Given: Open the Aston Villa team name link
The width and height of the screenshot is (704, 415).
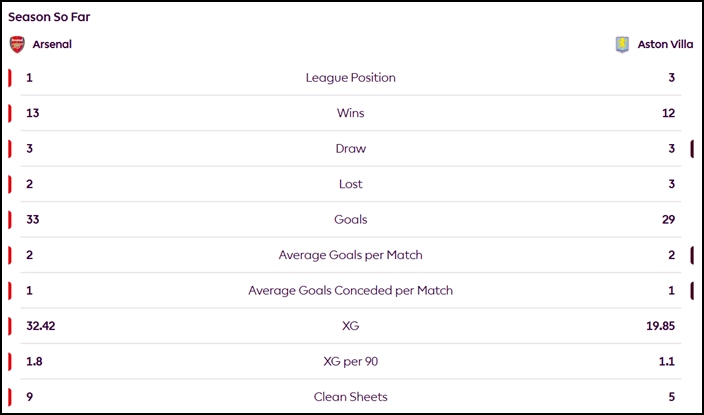Looking at the screenshot, I should [x=664, y=44].
